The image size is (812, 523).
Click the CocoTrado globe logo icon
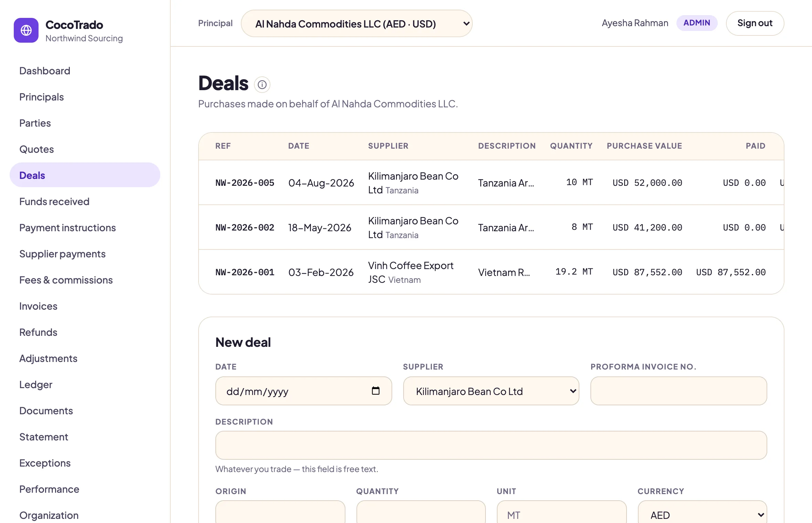tap(26, 30)
